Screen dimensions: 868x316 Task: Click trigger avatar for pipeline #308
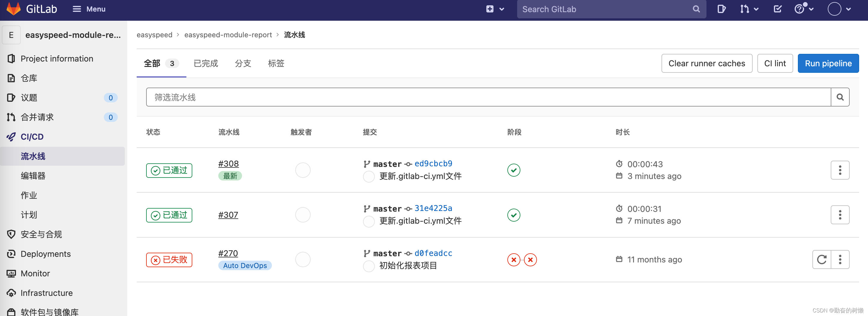coord(303,170)
